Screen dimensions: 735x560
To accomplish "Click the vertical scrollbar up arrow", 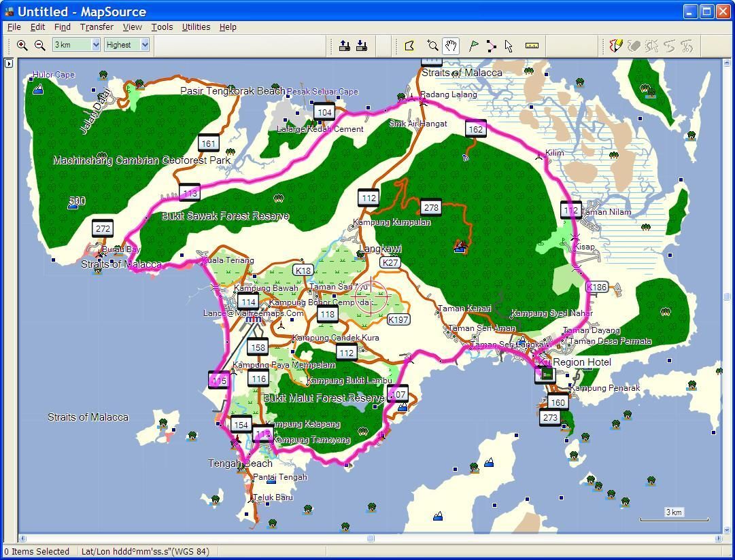I will [727, 63].
